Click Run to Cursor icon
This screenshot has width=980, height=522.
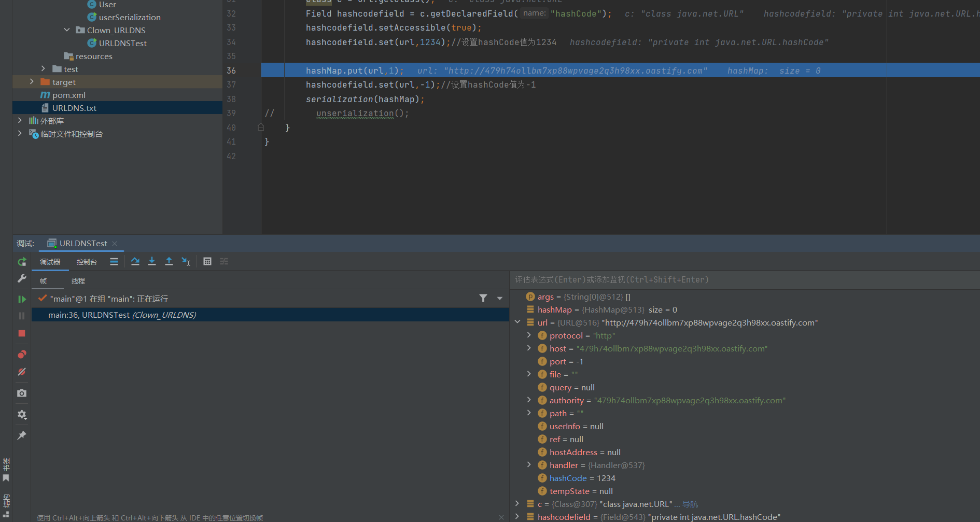[186, 261]
